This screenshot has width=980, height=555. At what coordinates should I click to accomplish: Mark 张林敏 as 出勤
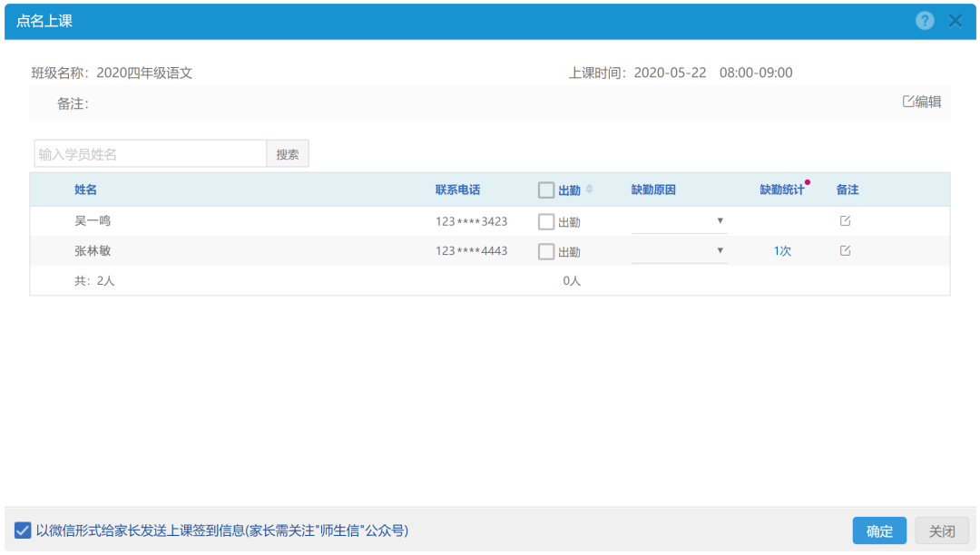tap(546, 251)
